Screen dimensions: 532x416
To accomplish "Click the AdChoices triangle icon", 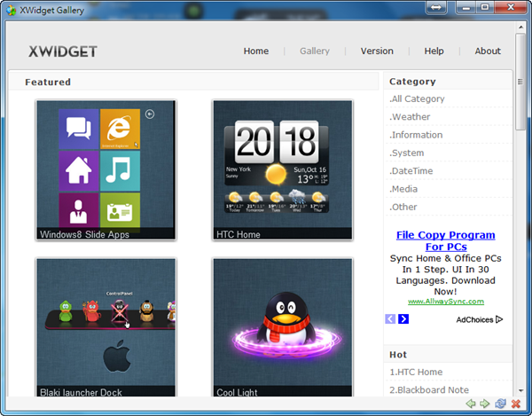I will click(x=499, y=319).
